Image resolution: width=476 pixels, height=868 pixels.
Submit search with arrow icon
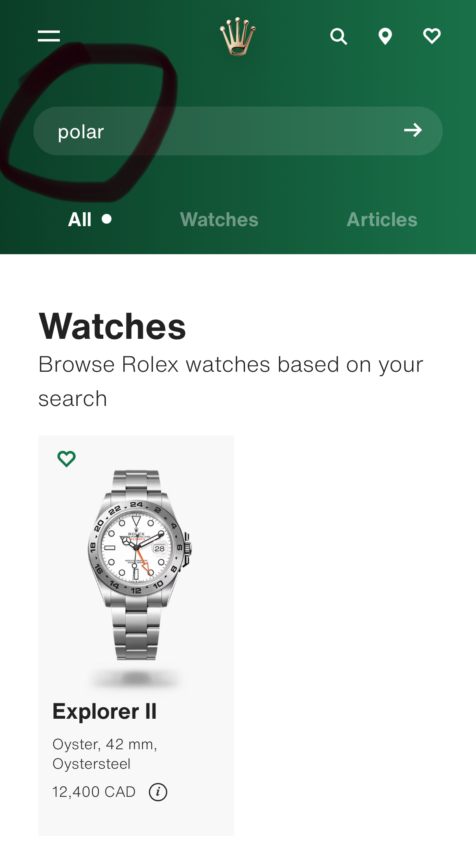point(413,130)
